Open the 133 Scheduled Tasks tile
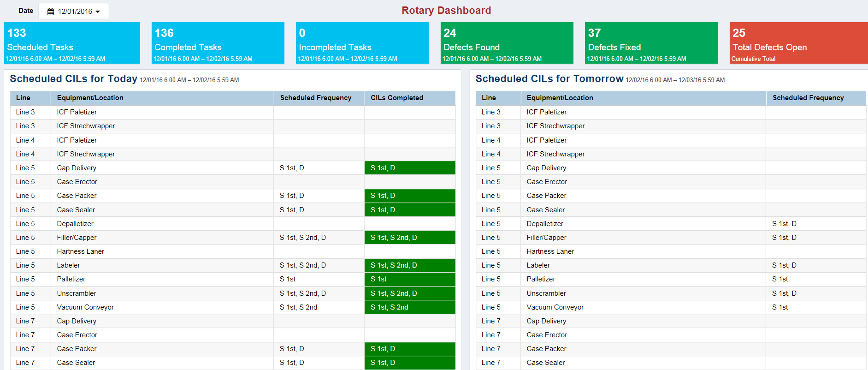 click(x=72, y=43)
